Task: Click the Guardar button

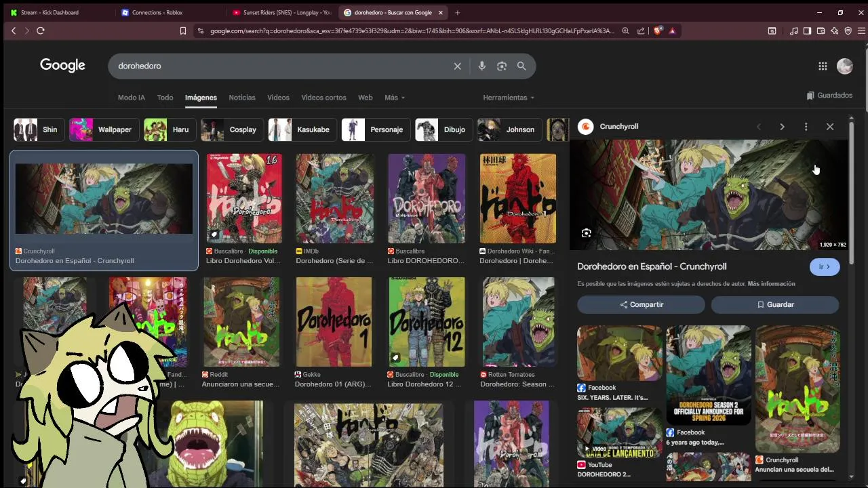Action: tap(775, 305)
